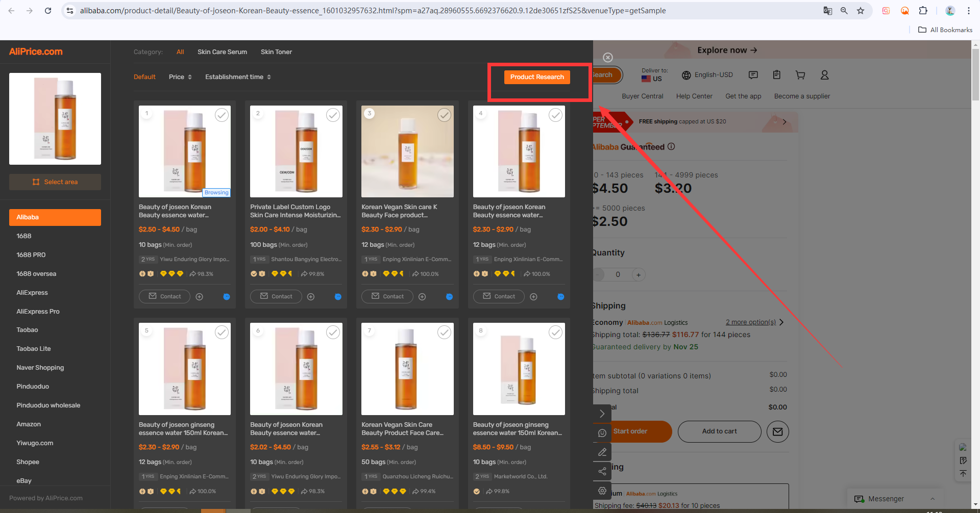The width and height of the screenshot is (980, 513).
Task: Open product 3 Korean Vegan thumbnail
Action: tap(407, 151)
